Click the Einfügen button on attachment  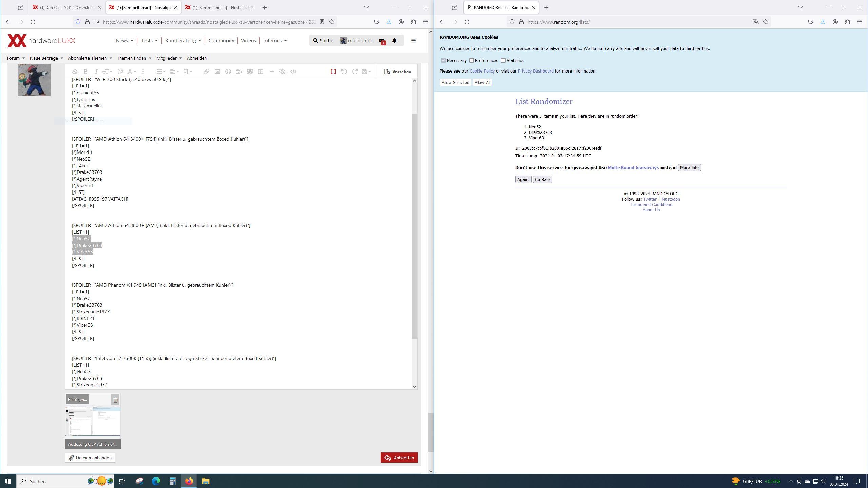pos(77,399)
